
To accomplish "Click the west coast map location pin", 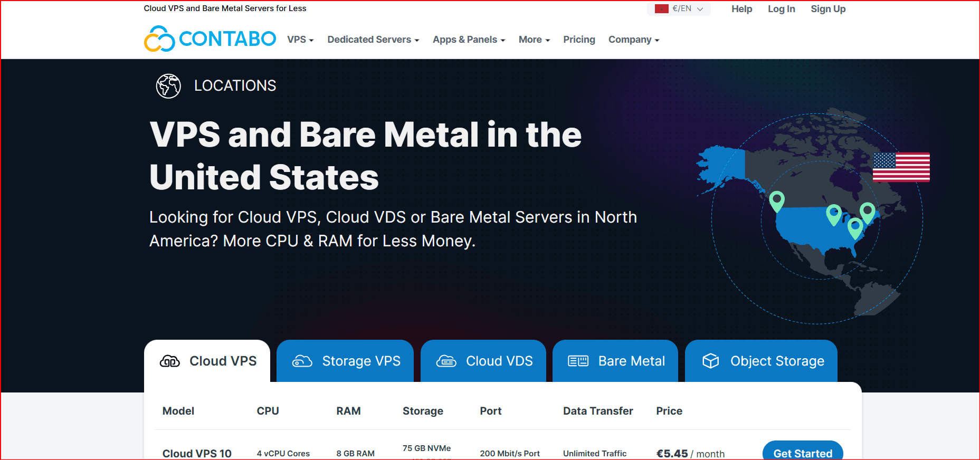I will tap(777, 200).
